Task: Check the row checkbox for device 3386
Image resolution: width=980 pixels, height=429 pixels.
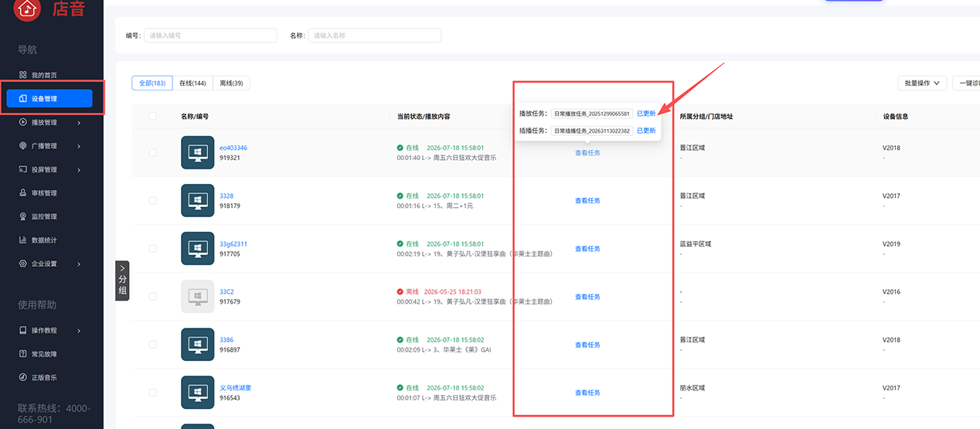Action: point(152,344)
